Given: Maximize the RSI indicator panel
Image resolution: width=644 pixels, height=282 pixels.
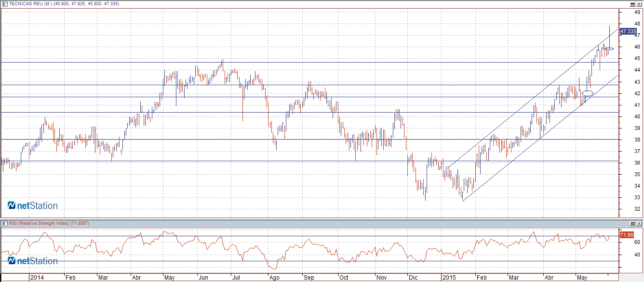Looking at the screenshot, I should tap(632, 224).
